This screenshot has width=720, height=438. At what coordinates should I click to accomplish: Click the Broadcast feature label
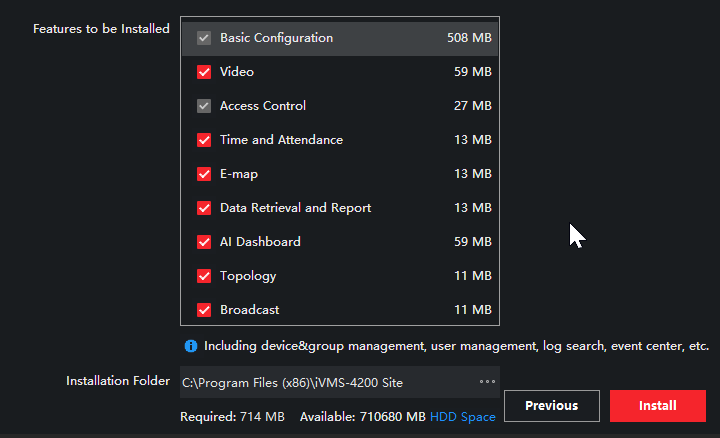point(249,310)
